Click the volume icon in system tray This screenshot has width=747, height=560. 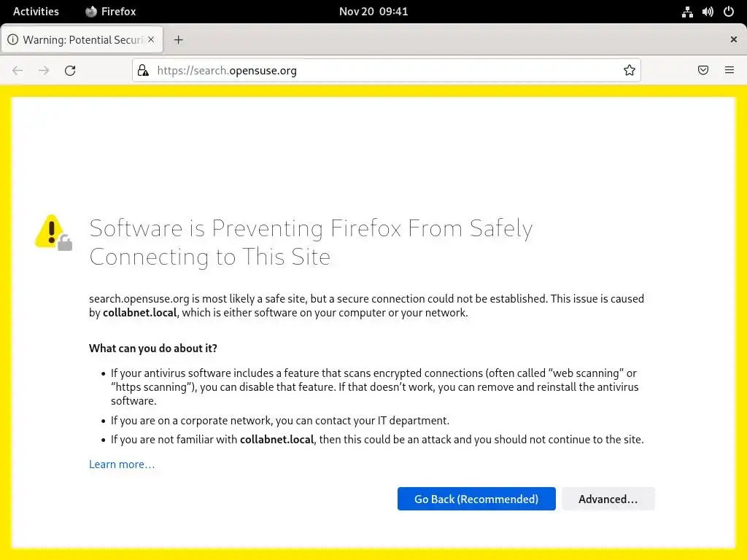tap(708, 12)
